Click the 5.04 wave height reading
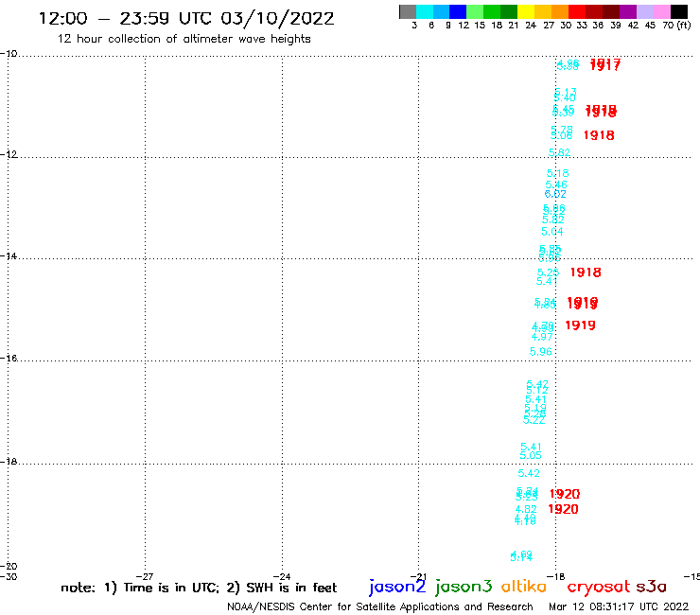The width and height of the screenshot is (700, 615). pyautogui.click(x=552, y=232)
